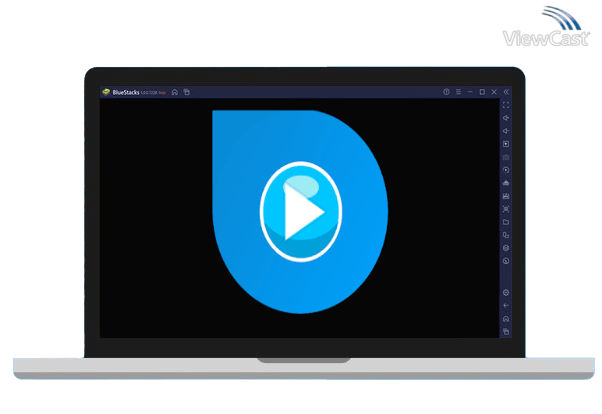
Task: Click the big white play button
Action: pos(301,212)
